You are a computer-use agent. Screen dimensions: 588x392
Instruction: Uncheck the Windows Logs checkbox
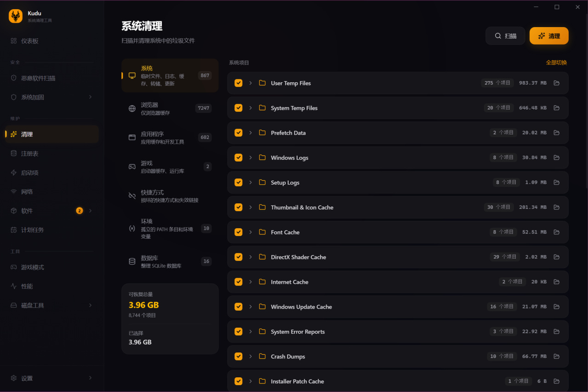click(238, 157)
